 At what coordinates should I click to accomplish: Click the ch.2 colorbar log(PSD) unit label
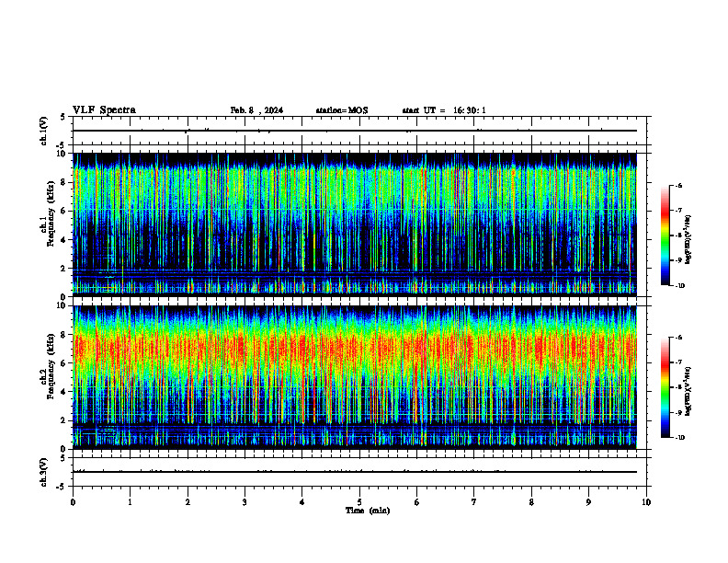[x=688, y=390]
